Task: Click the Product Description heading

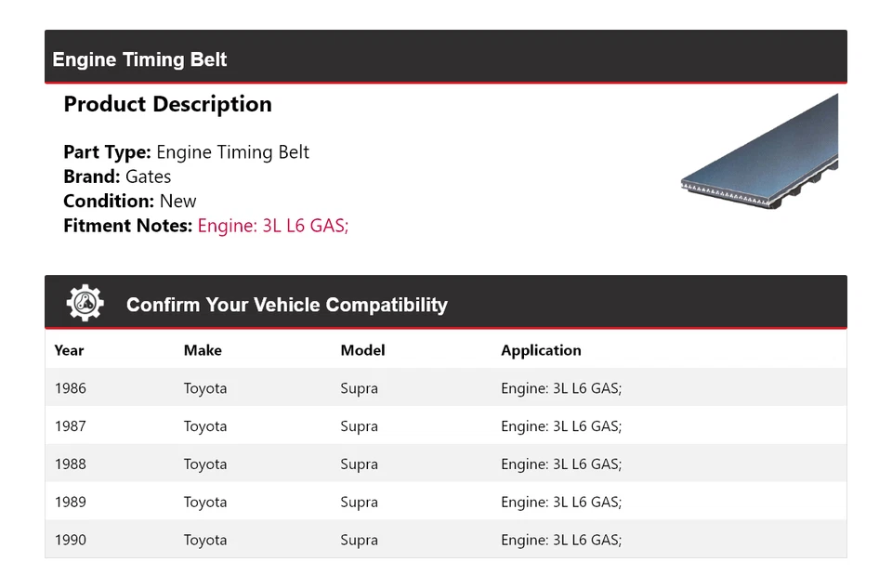Action: click(x=167, y=104)
